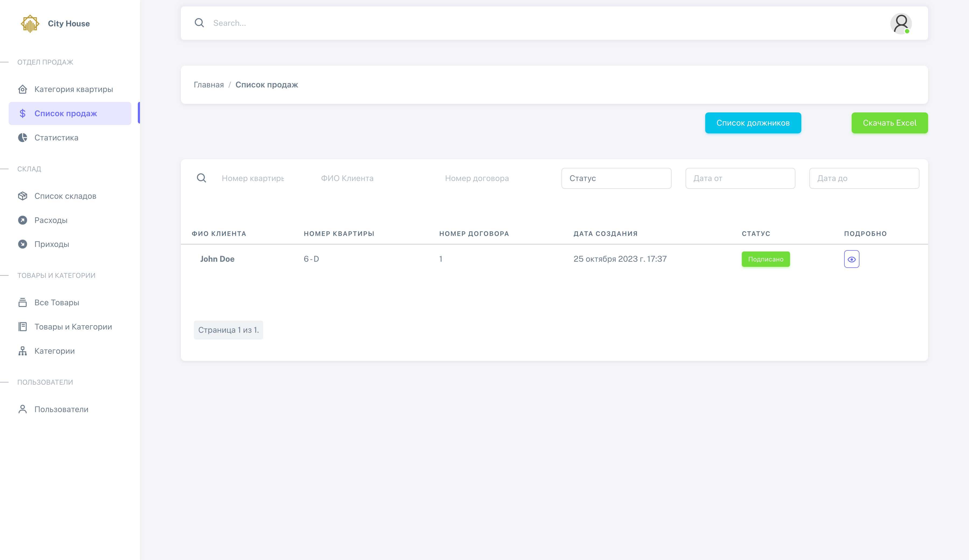The width and height of the screenshot is (969, 560).
Task: Click the Список продаж breadcrumb text
Action: (266, 84)
